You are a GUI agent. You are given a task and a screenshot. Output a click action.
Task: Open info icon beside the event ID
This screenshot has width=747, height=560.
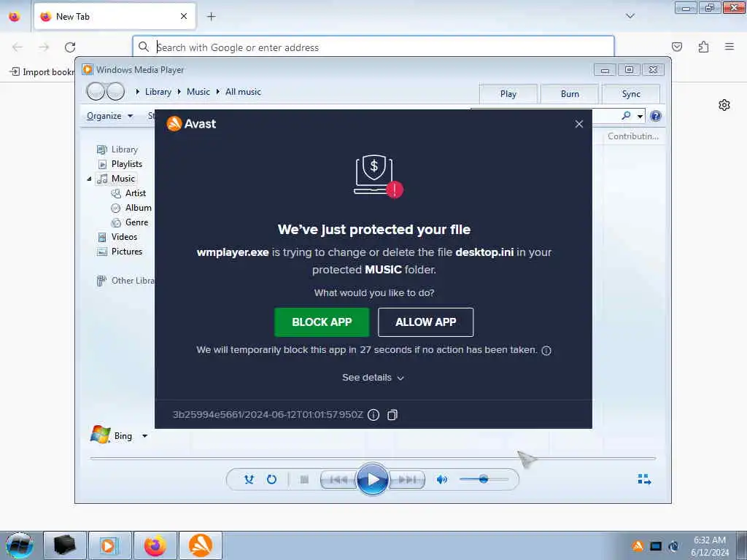click(373, 415)
